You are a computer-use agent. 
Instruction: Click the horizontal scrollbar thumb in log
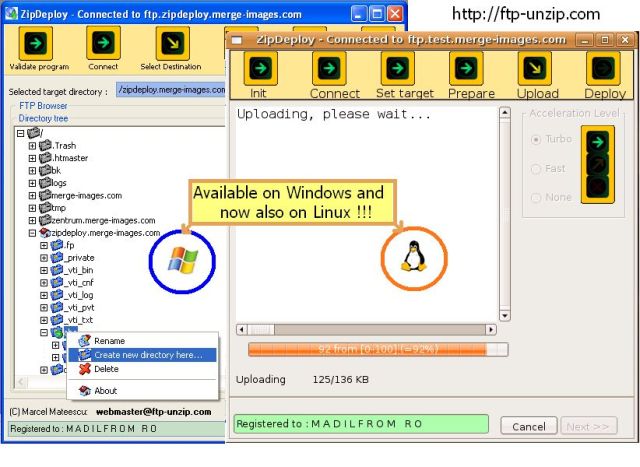pyautogui.click(x=261, y=329)
